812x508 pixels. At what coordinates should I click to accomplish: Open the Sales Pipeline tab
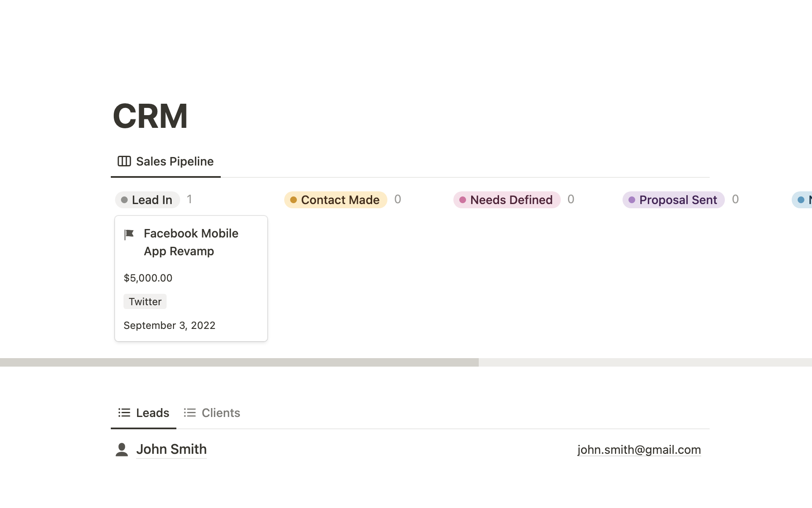174,161
